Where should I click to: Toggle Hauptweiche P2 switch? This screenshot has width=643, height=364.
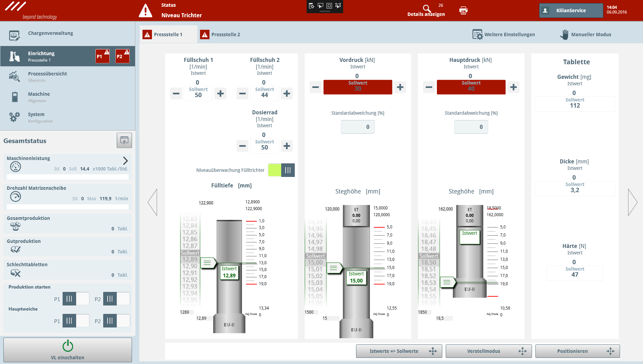[x=116, y=321]
